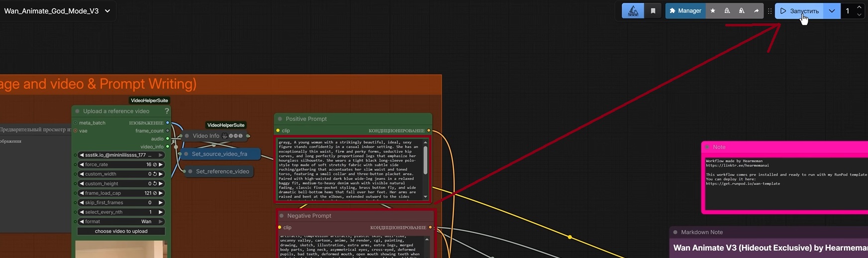Click the Negative Prompt clip input socket
The height and width of the screenshot is (258, 868).
(x=280, y=228)
